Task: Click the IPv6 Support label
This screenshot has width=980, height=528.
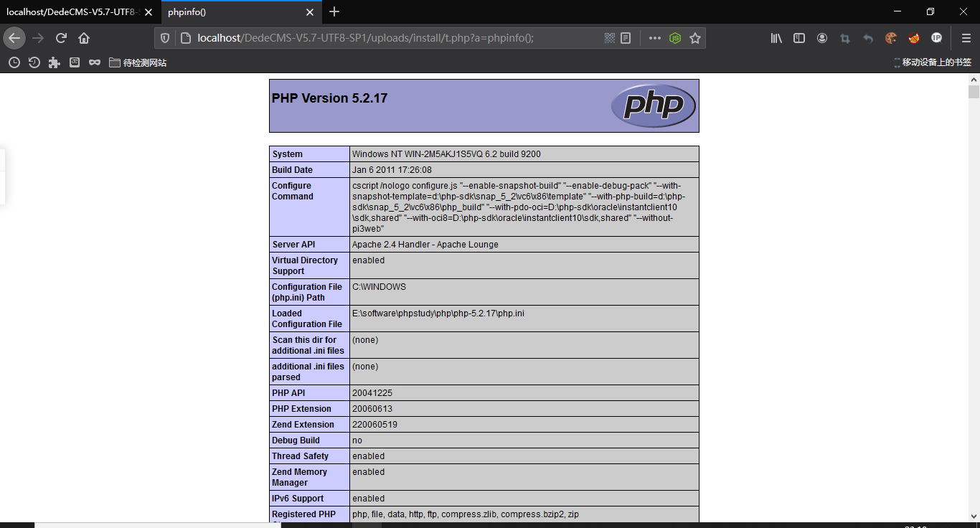Action: (298, 499)
